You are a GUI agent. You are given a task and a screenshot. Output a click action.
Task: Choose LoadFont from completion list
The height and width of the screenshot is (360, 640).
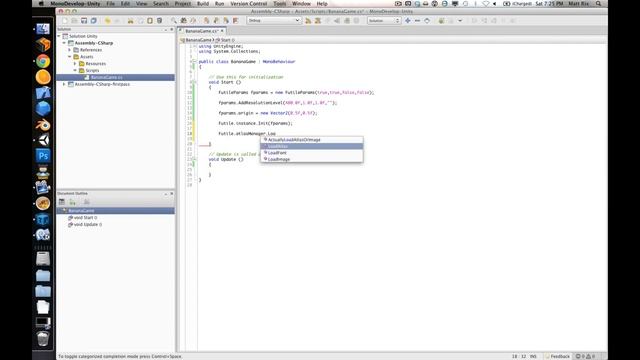(312, 153)
